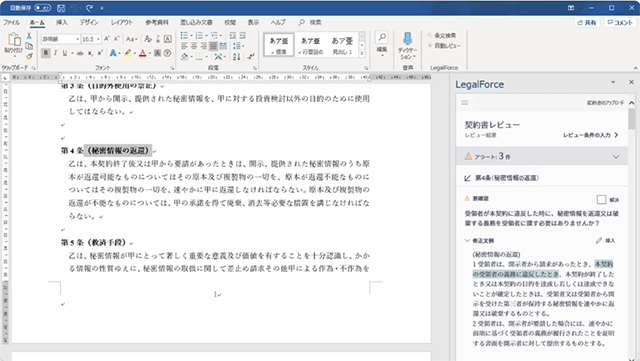Image resolution: width=640 pixels, height=361 pixels.
Task: Open the デザイン ribbon tab
Action: 89,22
